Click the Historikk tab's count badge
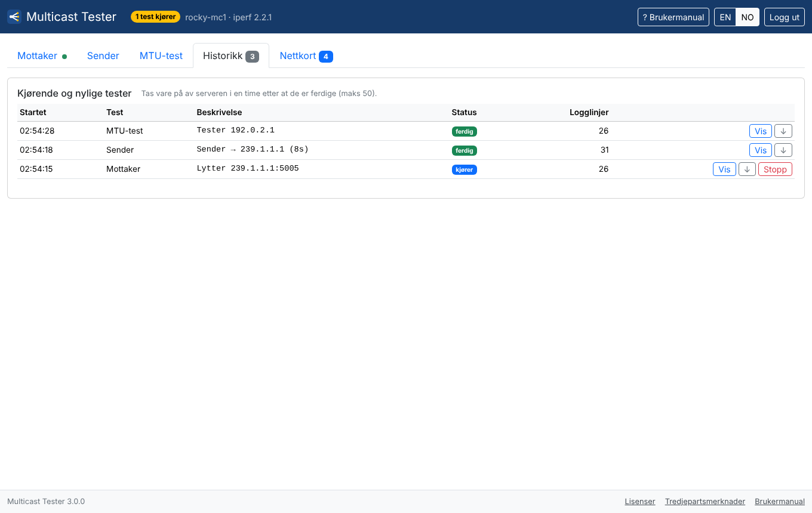Screen dimensions: 812x513 pos(252,57)
